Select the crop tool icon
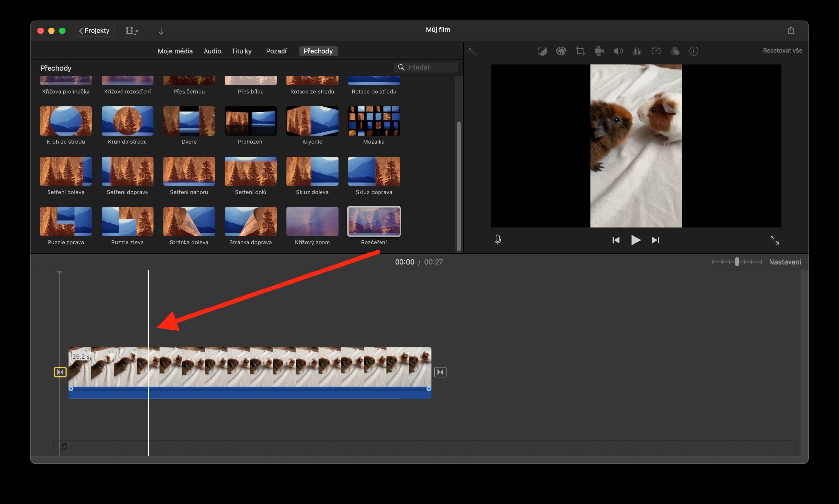The height and width of the screenshot is (504, 839). 580,51
